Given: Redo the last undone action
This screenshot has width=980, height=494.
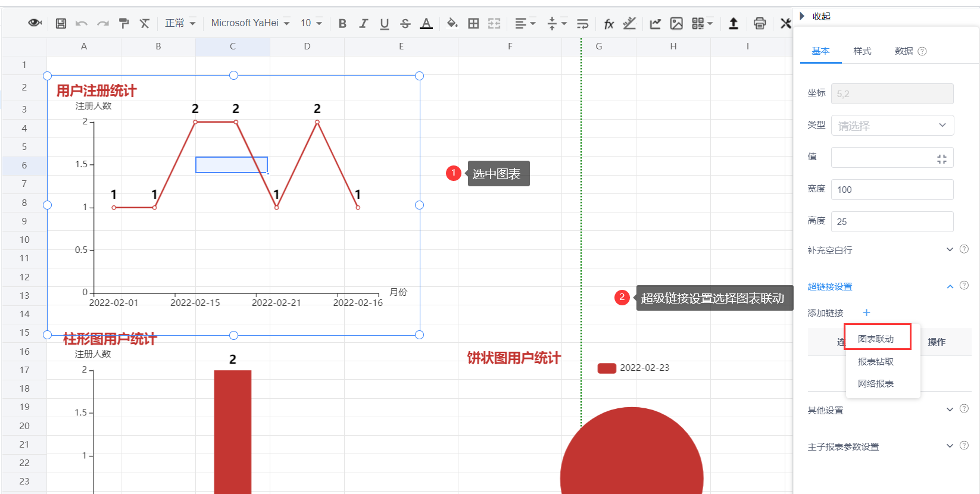Looking at the screenshot, I should point(103,23).
